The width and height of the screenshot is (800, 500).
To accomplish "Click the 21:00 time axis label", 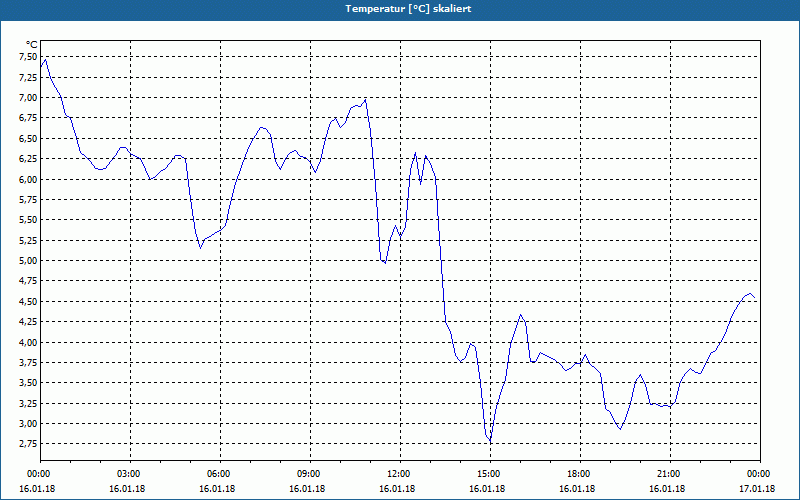I will (670, 474).
